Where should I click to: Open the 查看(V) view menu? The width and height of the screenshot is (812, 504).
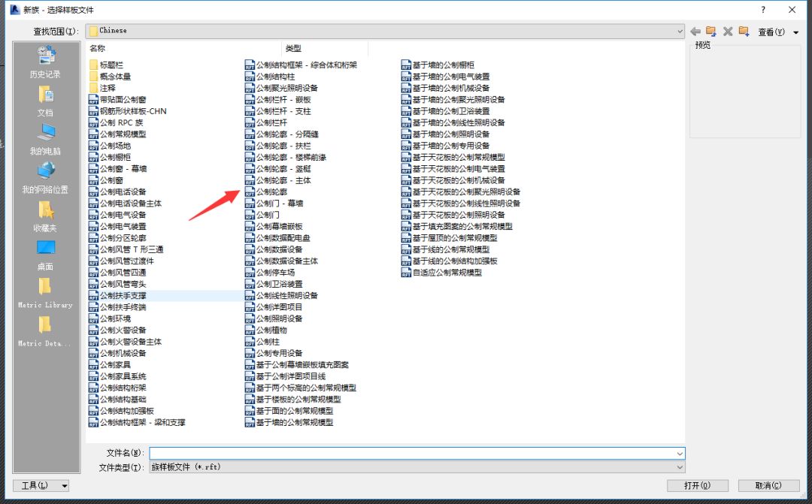coord(778,32)
